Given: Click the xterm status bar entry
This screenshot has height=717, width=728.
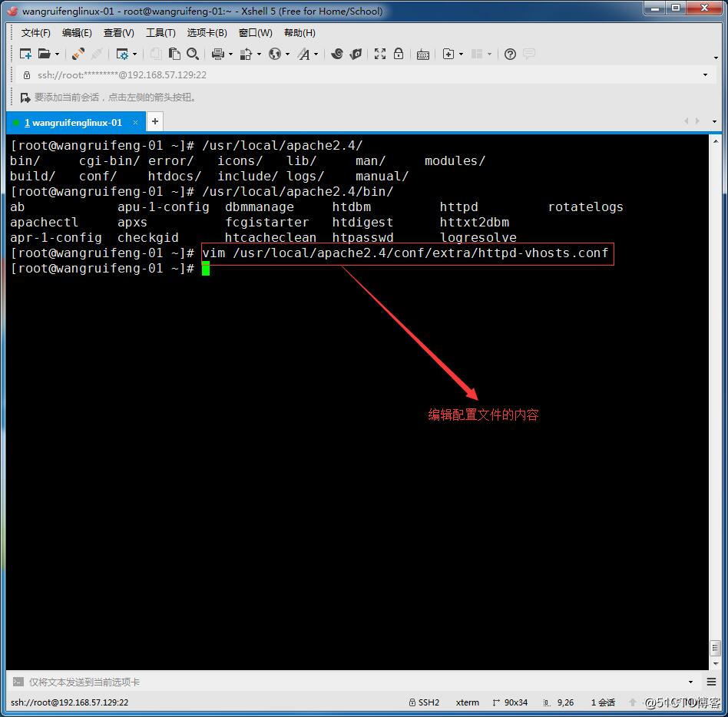Looking at the screenshot, I should [x=467, y=702].
